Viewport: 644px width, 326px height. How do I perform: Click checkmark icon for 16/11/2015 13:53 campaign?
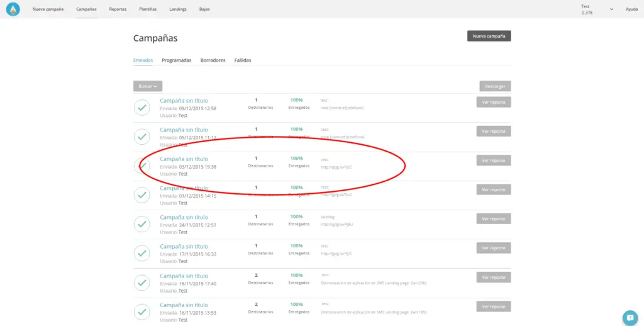(x=142, y=312)
